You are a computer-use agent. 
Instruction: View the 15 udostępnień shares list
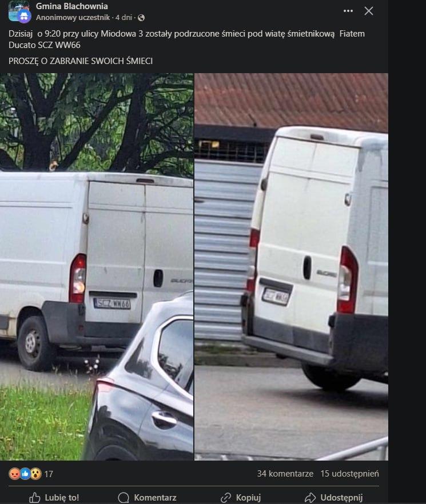click(350, 474)
